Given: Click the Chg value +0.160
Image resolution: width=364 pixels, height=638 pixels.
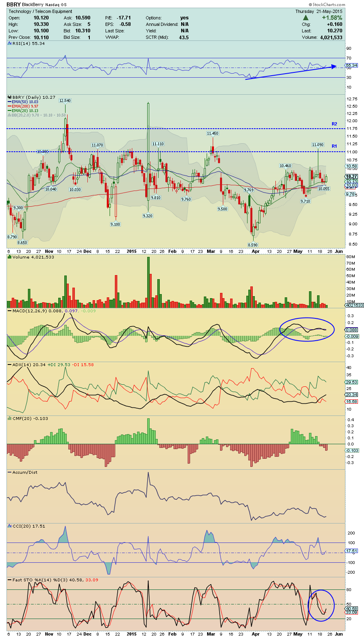Looking at the screenshot, I should [334, 24].
